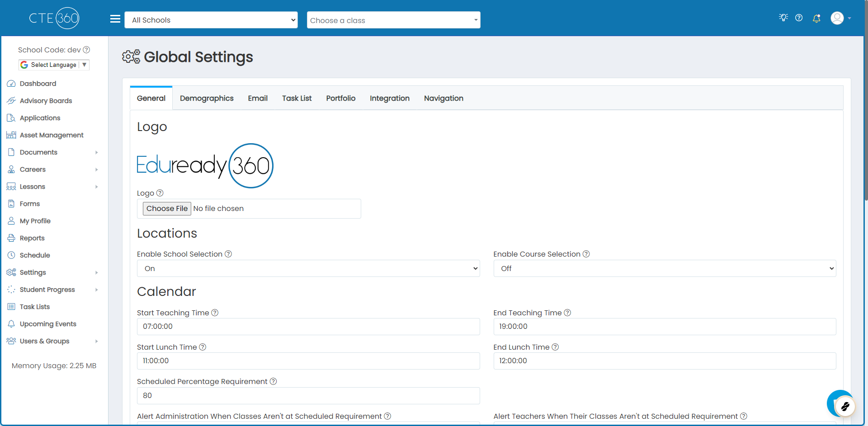Screen dimensions: 868x426
Task: Click the Users & Groups people icon
Action: 11,341
